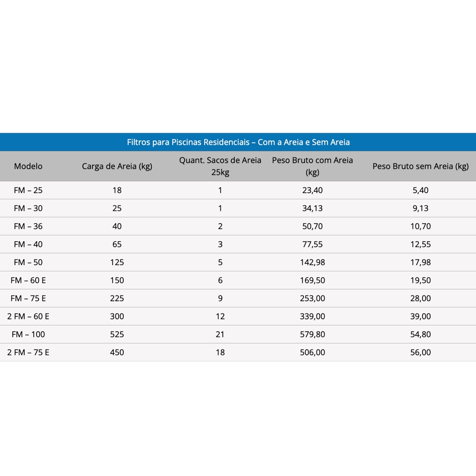Select the 2 FM – 75 E model cell
Screen dimensions: 476x476
click(28, 353)
